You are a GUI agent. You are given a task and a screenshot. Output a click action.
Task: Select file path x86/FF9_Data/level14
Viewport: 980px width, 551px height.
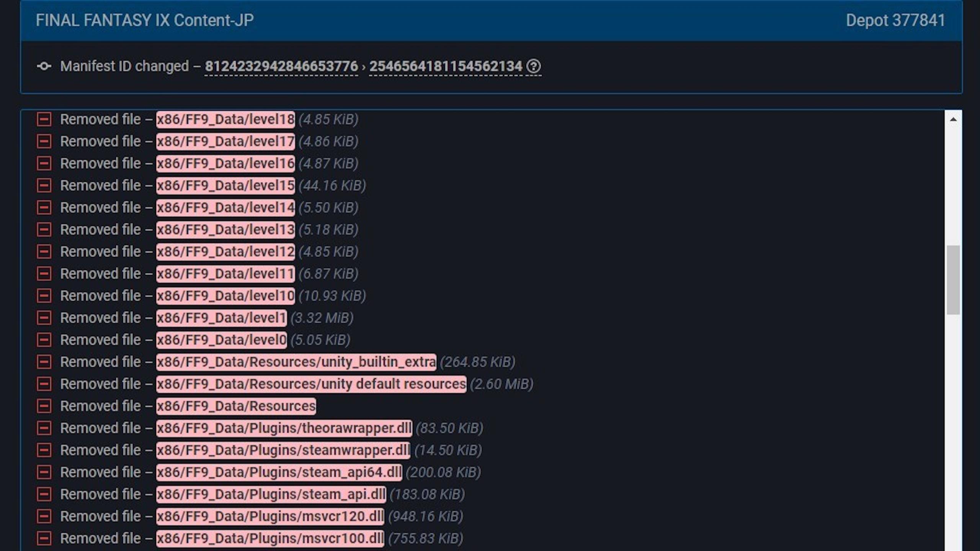225,208
